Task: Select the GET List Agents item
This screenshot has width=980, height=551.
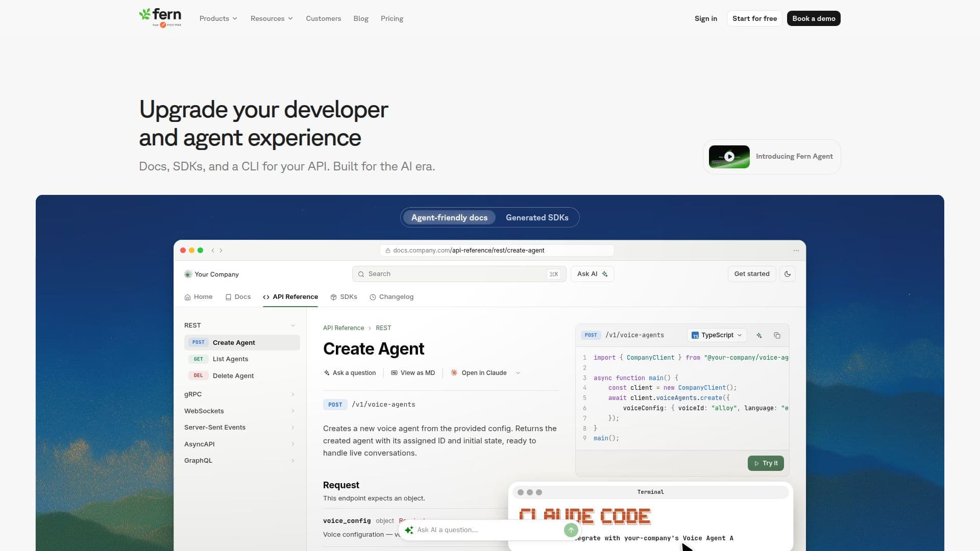Action: (242, 359)
